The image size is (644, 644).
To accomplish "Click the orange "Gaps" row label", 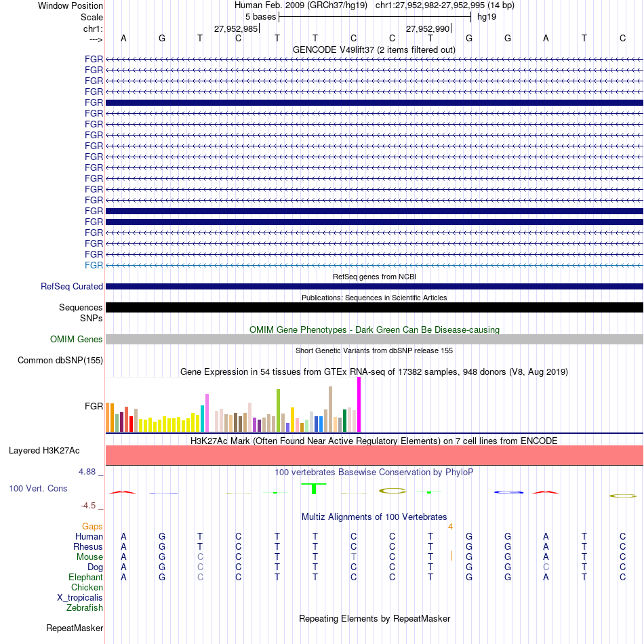I will coord(92,527).
